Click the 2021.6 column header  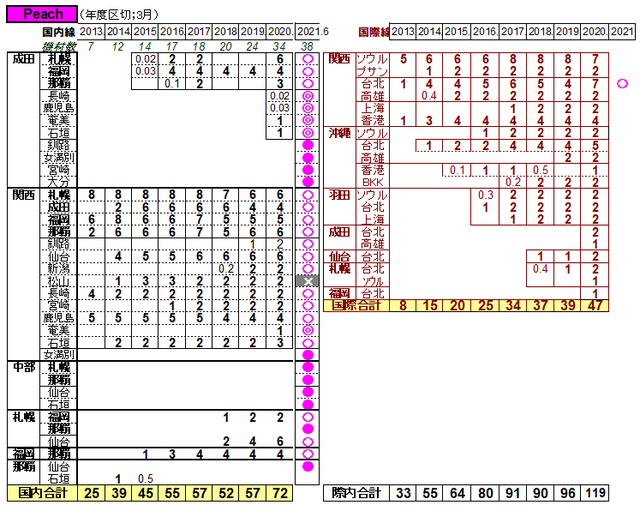click(x=312, y=31)
